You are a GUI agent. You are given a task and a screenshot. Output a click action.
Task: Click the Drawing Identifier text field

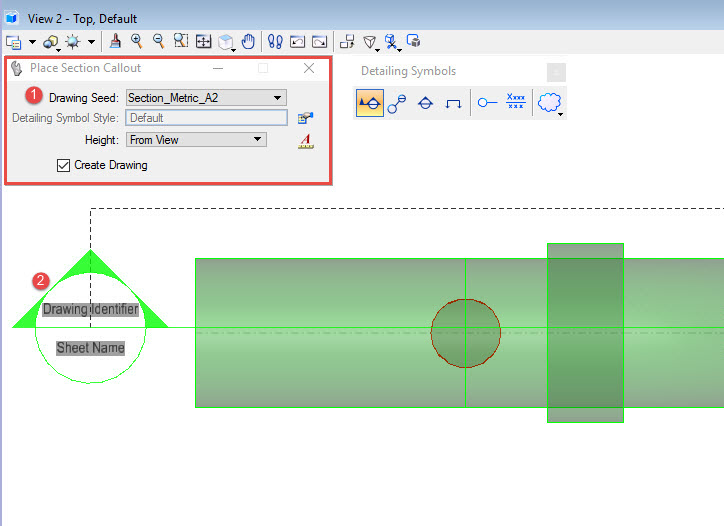pyautogui.click(x=90, y=309)
